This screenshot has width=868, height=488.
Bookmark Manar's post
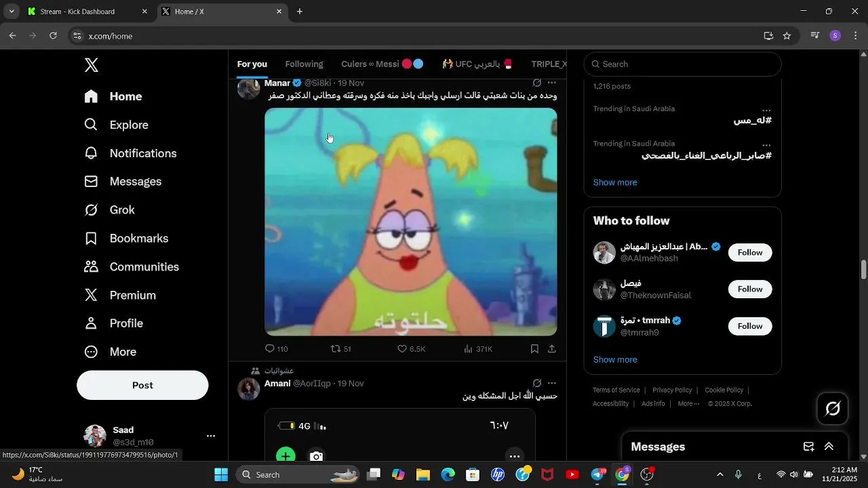(x=534, y=349)
